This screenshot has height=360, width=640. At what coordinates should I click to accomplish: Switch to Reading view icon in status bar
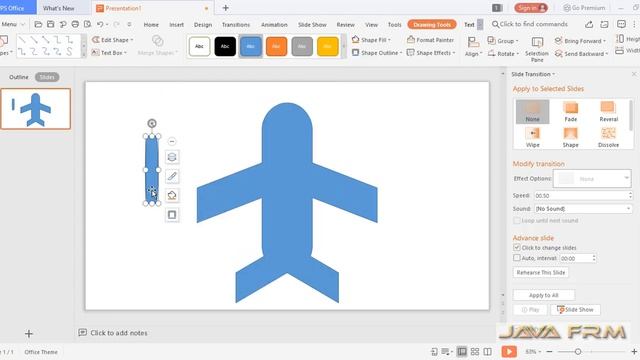(488, 351)
